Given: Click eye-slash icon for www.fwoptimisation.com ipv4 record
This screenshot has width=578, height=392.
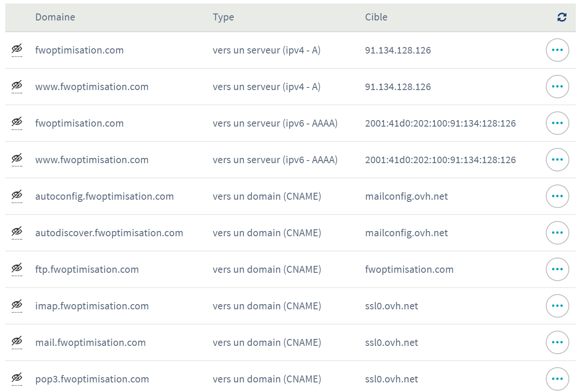Looking at the screenshot, I should [x=17, y=86].
